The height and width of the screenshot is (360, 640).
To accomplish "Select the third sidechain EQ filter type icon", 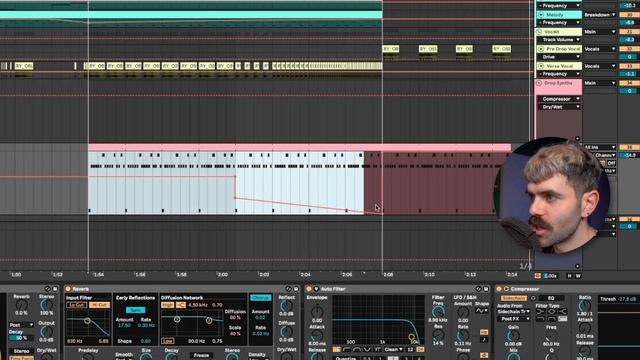I will pos(562,311).
